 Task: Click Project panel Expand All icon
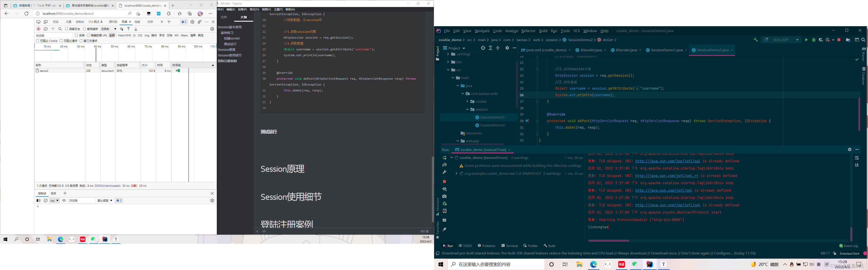coord(490,48)
